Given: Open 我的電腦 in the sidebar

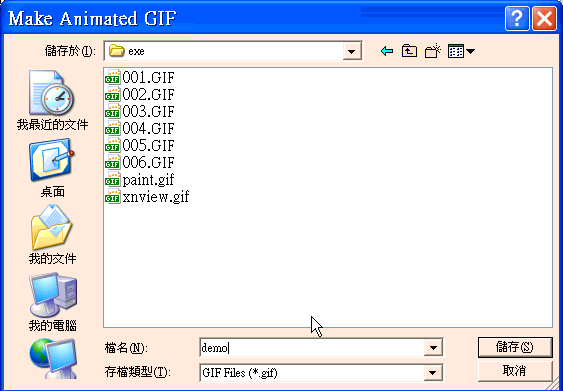Looking at the screenshot, I should click(52, 302).
